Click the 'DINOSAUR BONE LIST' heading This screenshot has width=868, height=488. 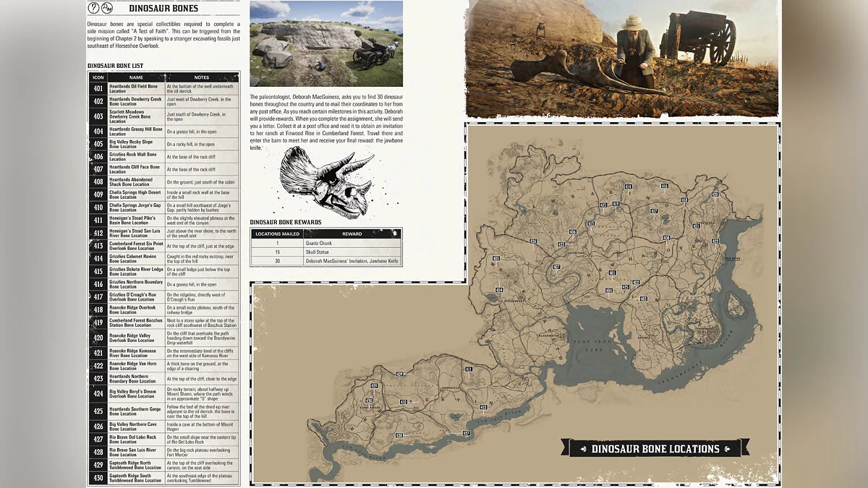tap(116, 66)
